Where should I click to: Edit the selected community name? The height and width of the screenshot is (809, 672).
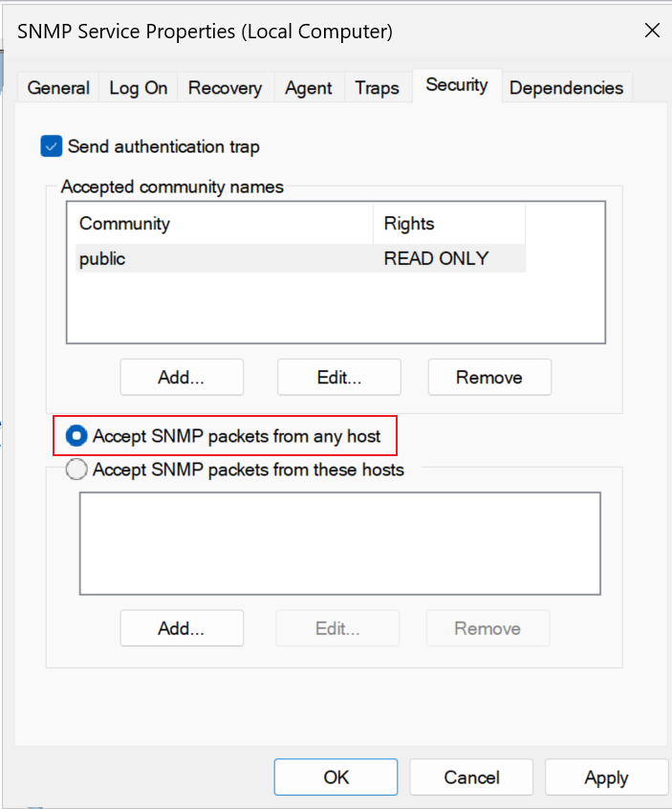point(338,377)
